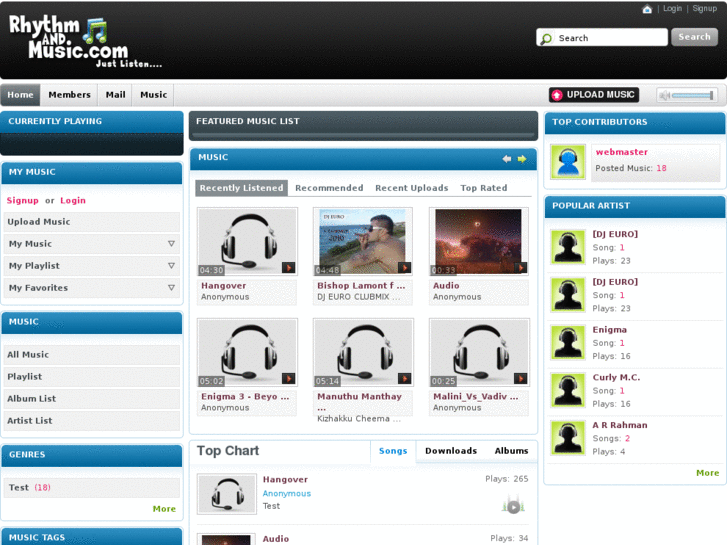The image size is (727, 545).
Task: Open Curly M.C. artist name link
Action: point(616,378)
